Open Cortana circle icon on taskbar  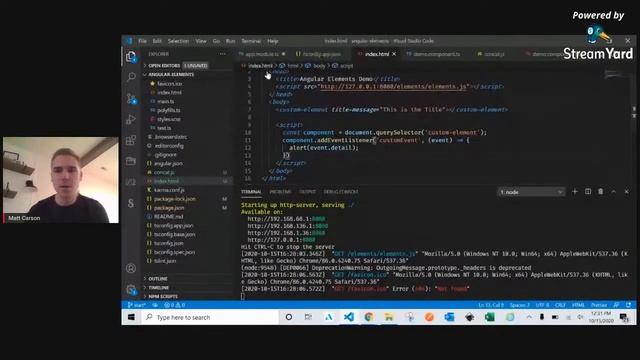click(x=289, y=317)
